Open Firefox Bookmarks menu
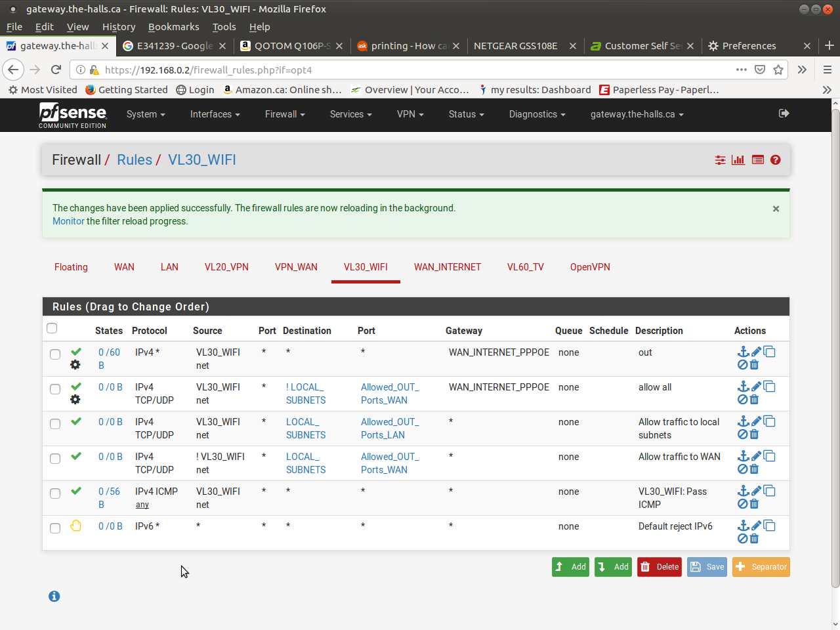This screenshot has height=630, width=840. (x=173, y=27)
